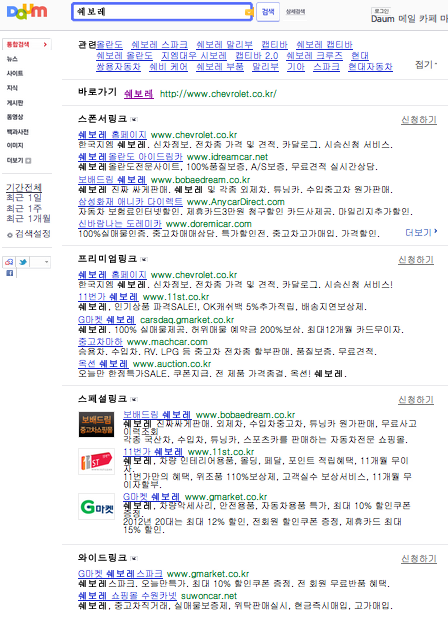Open the 중고차마하 link
This screenshot has width=448, height=618.
point(100,342)
